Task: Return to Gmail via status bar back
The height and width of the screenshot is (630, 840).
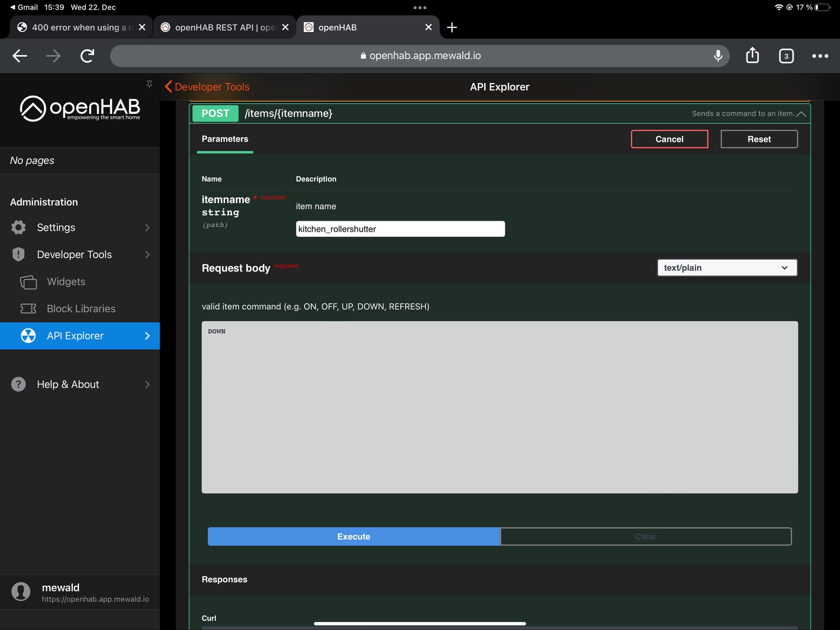Action: coord(24,7)
